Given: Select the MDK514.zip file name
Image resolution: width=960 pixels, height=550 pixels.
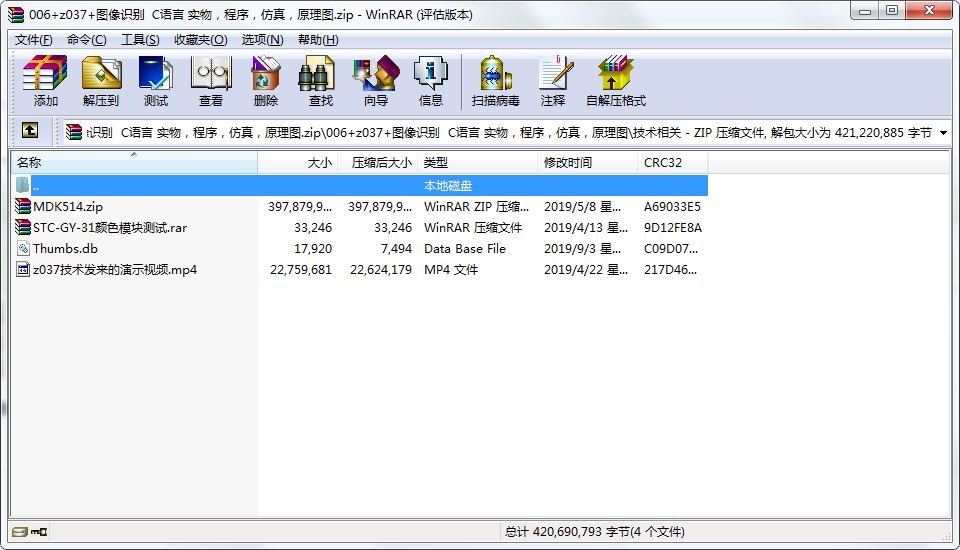Looking at the screenshot, I should [68, 207].
